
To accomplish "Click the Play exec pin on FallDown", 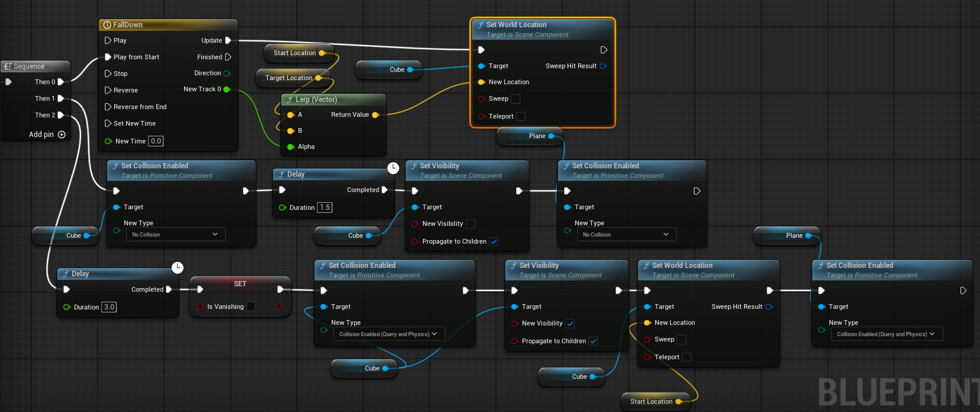I will click(x=108, y=40).
